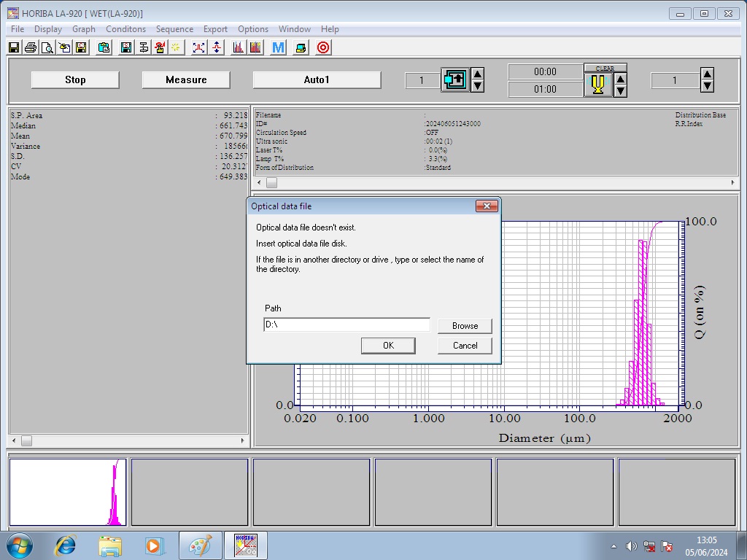Screen dimensions: 747x560
Task: Select the Print icon in the toolbar
Action: [30, 47]
